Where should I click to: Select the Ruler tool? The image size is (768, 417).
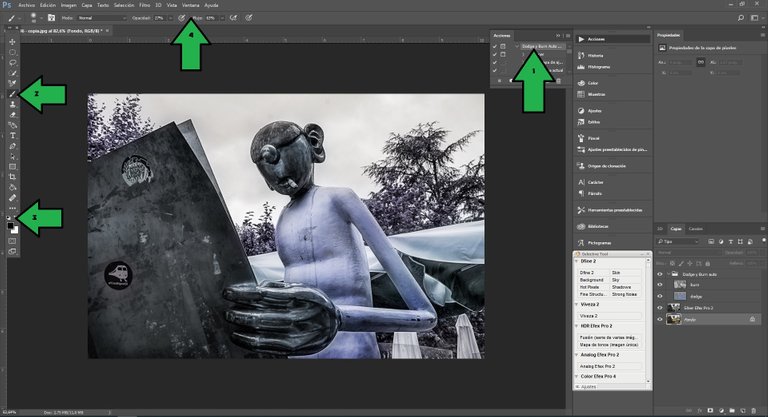[x=12, y=198]
